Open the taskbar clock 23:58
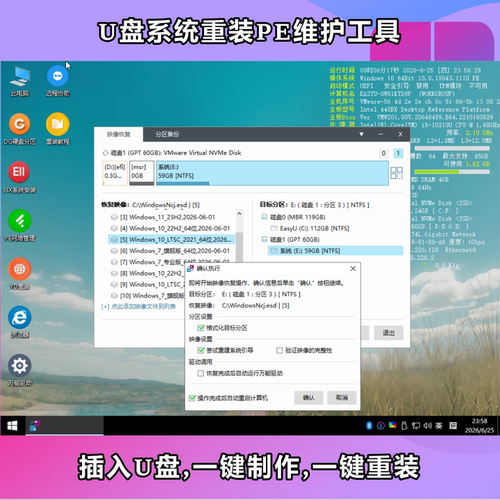The width and height of the screenshot is (500, 500). click(479, 426)
